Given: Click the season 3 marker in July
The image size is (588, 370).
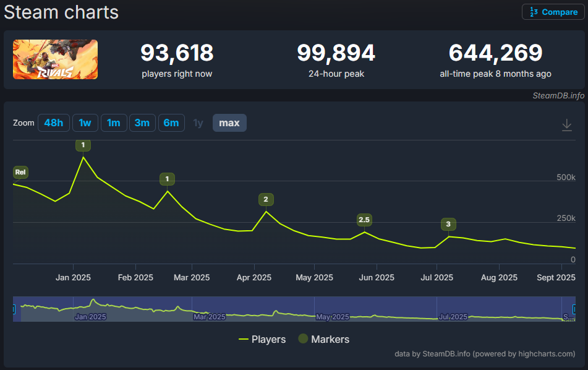Looking at the screenshot, I should [x=448, y=224].
